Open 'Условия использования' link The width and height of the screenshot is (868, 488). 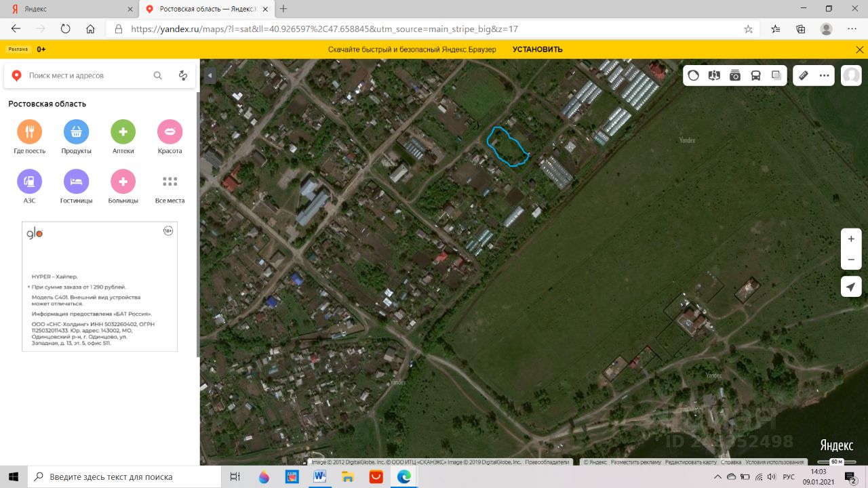click(774, 462)
